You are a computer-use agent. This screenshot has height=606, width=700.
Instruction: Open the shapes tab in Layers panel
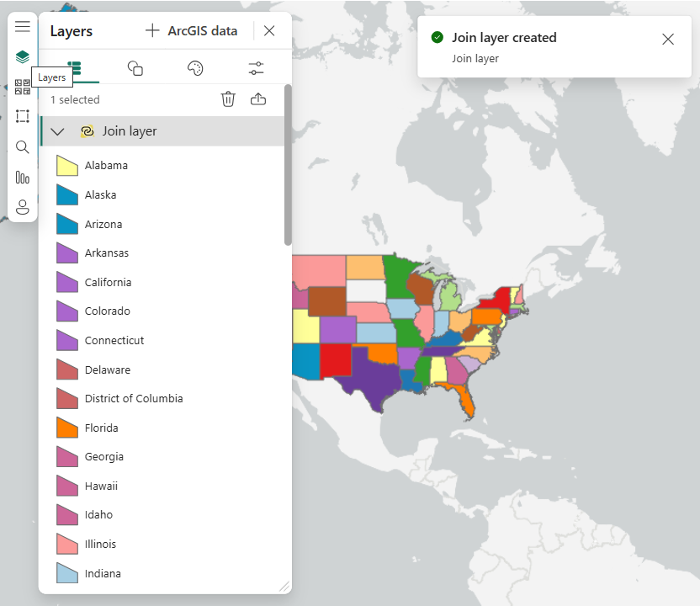(x=135, y=68)
